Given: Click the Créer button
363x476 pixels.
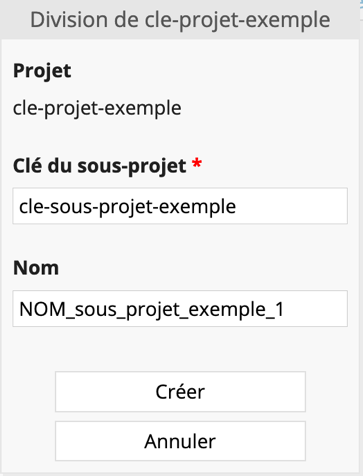Looking at the screenshot, I should click(180, 392).
